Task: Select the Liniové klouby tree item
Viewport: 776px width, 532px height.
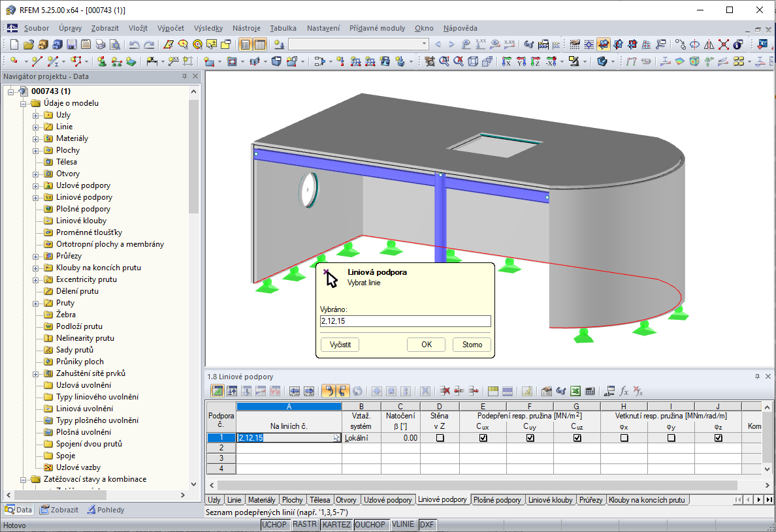Action: (x=81, y=221)
